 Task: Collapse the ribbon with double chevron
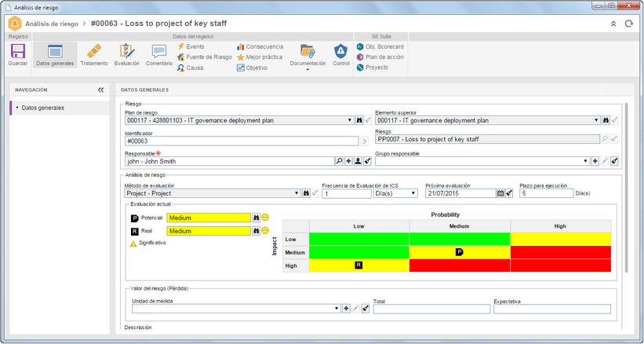613,24
